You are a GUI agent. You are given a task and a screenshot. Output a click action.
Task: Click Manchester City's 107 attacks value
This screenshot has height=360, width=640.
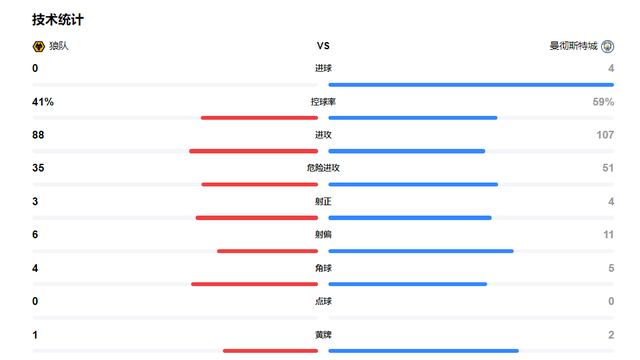pyautogui.click(x=605, y=135)
